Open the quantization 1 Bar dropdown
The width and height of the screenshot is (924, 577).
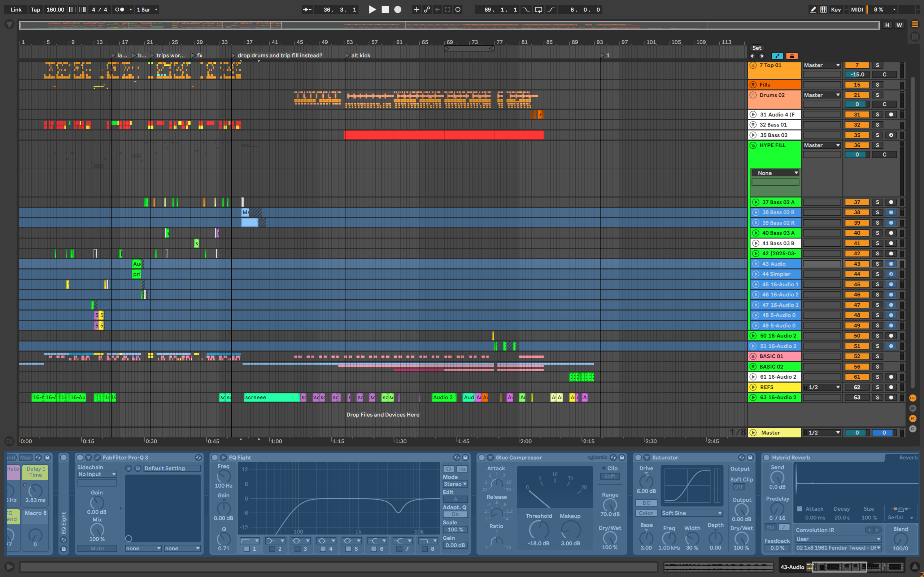(147, 9)
